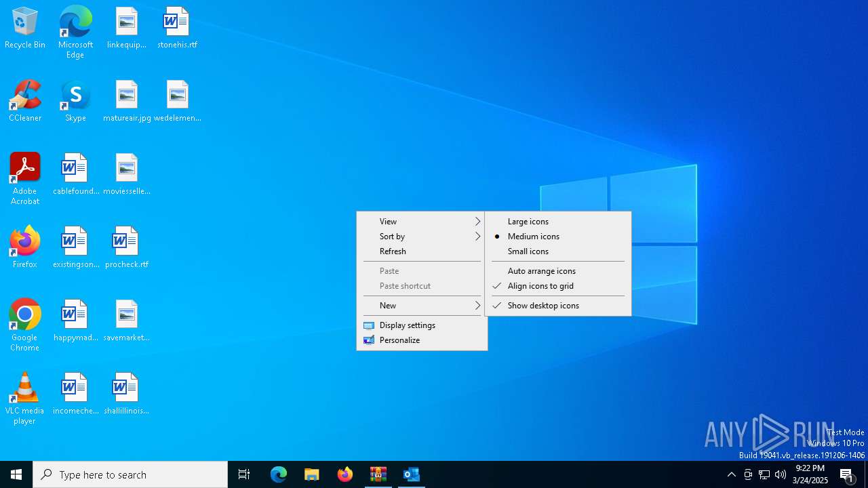Select the happymad document icon
The width and height of the screenshot is (868, 488).
pos(76,321)
